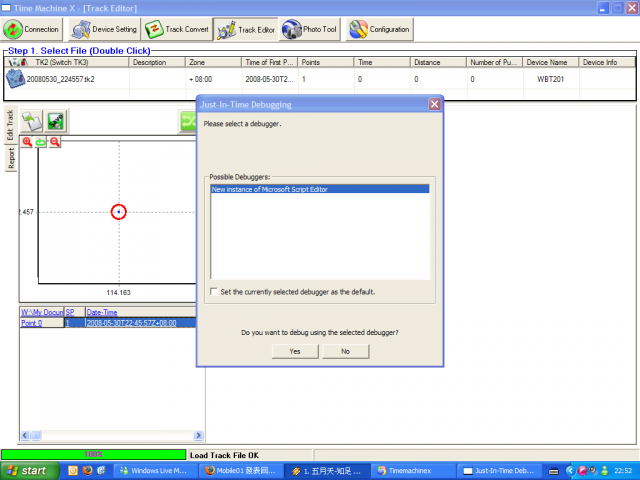Screen dimensions: 640x480
Task: Click the Description column header
Action: tap(157, 62)
